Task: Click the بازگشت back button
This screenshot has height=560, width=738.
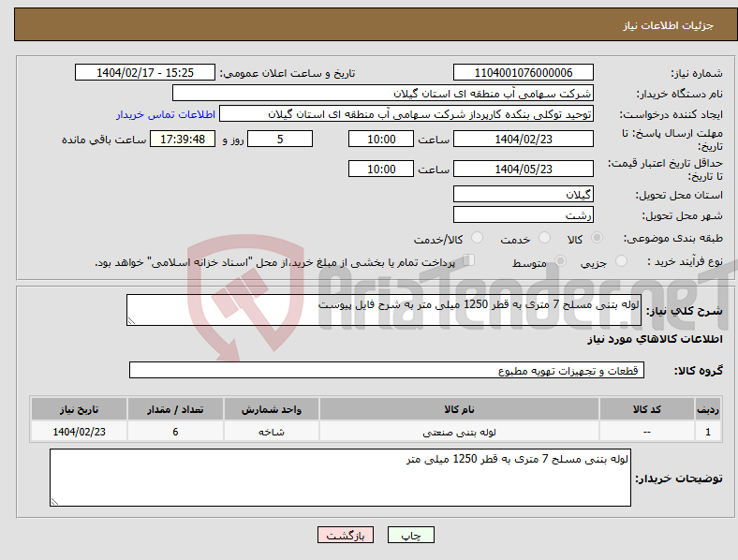Action: (x=346, y=535)
